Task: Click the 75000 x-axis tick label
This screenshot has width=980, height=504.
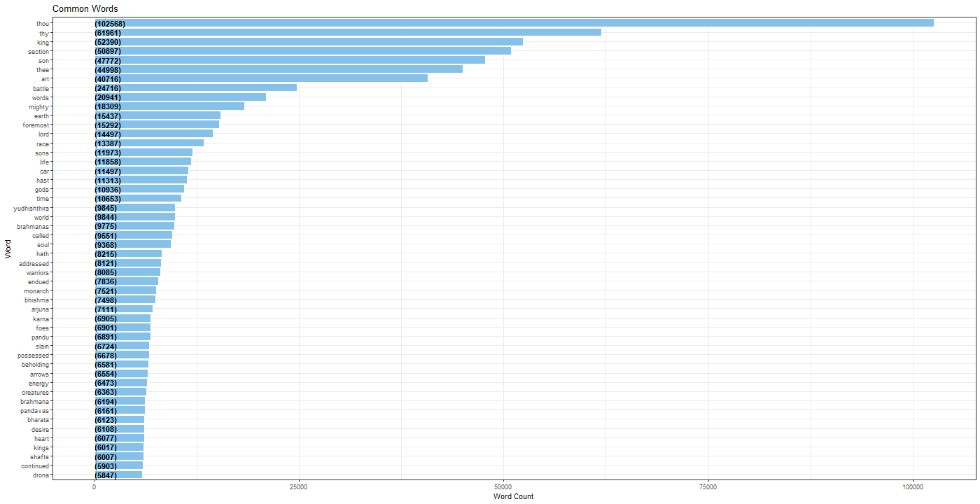Action: pyautogui.click(x=708, y=486)
